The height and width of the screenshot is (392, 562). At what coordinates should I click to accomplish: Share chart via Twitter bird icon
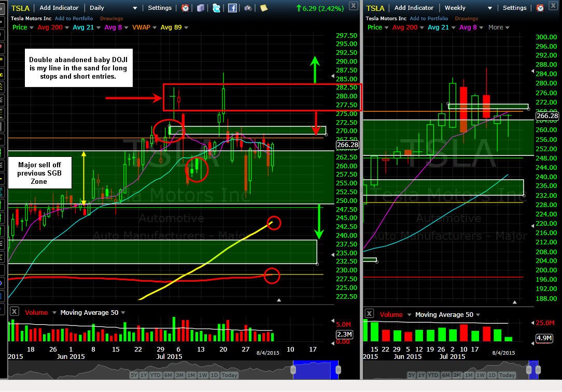tap(216, 8)
